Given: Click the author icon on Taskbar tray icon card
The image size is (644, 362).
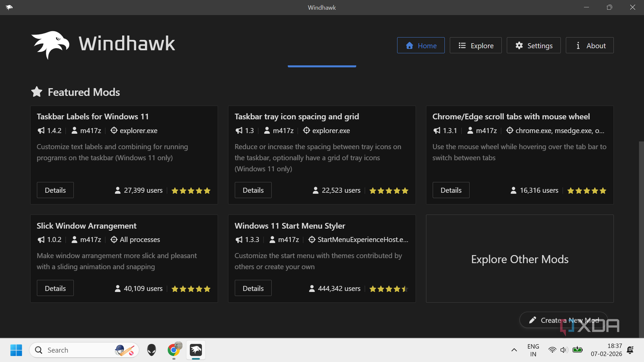Looking at the screenshot, I should point(267,130).
